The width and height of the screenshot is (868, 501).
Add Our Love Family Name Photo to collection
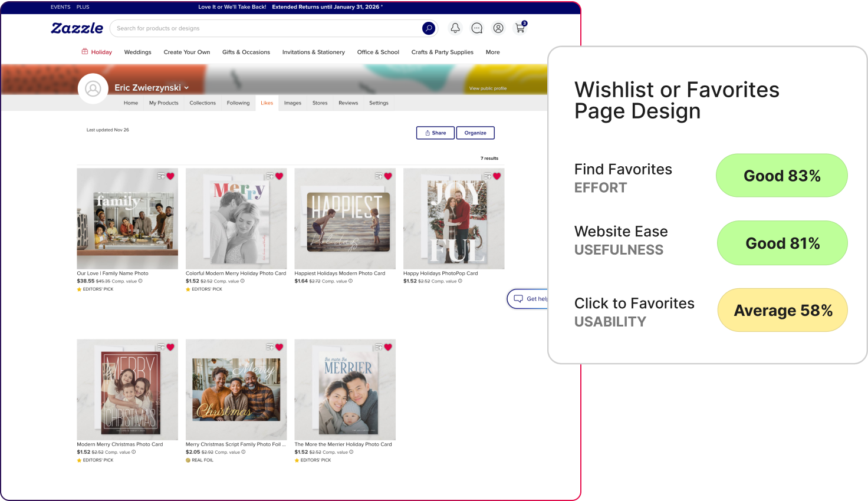coord(161,176)
